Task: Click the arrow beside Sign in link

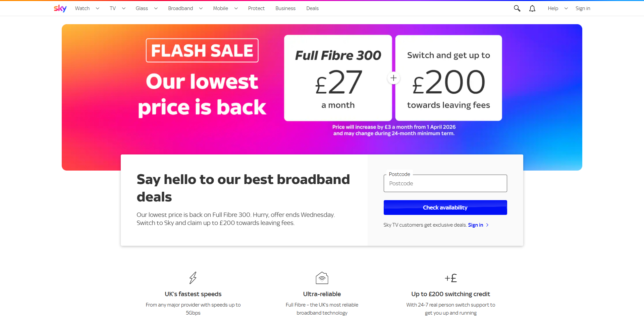Action: point(487,225)
